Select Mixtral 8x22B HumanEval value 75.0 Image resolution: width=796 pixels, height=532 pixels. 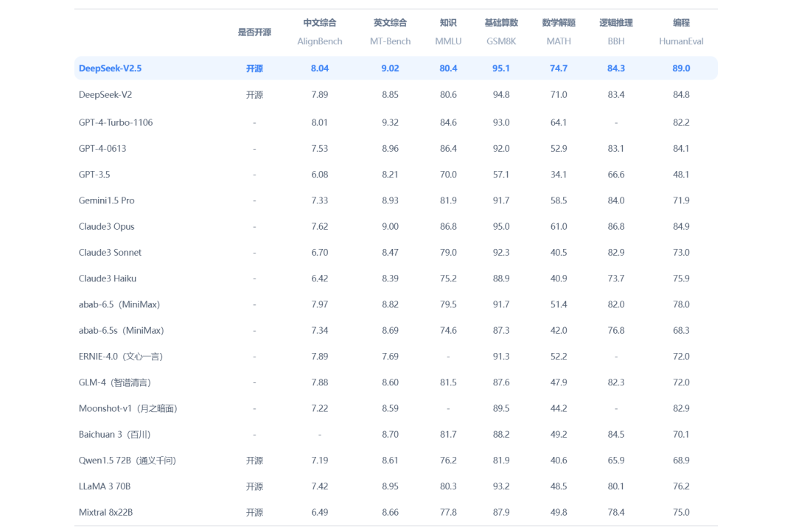[681, 511]
